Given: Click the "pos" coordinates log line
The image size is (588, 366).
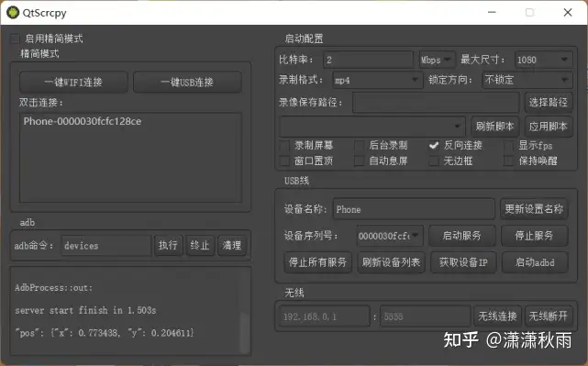Looking at the screenshot, I should point(105,333).
